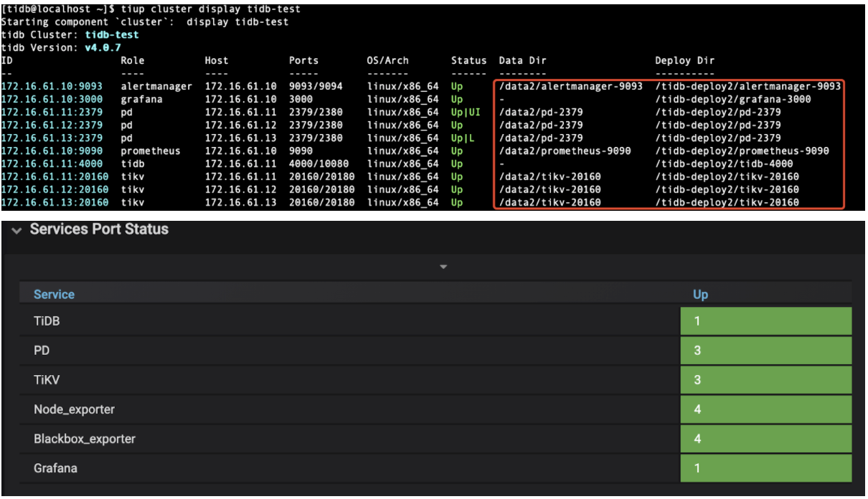Click ID 172.16.61.13:2379 in terminal
Viewport: 868px width, 499px height.
52,138
